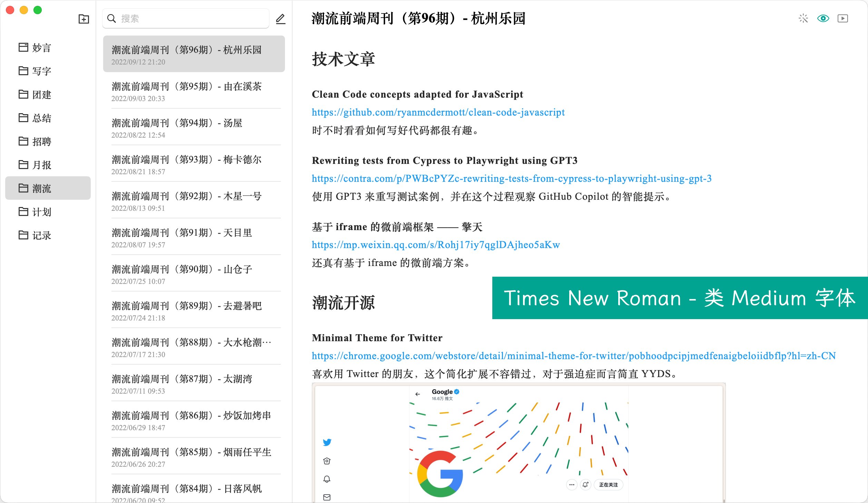This screenshot has width=868, height=503.
Task: Open the 记录 folder
Action: click(41, 235)
